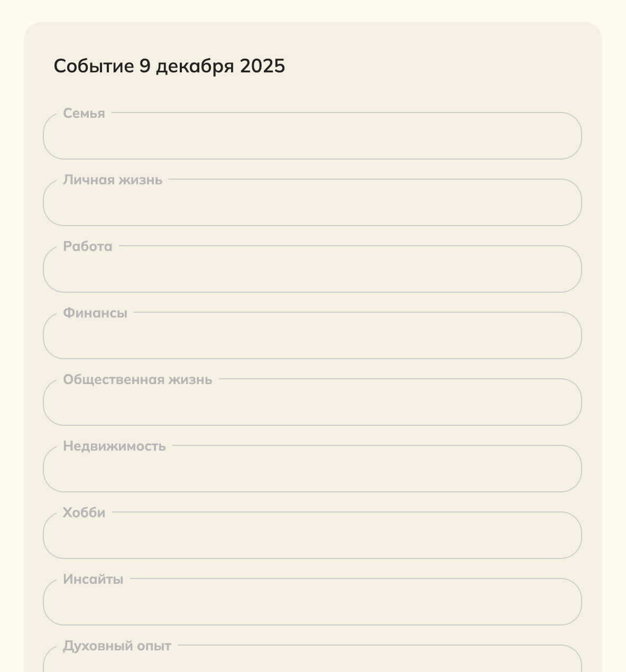Click the Недвижимость label text

[x=114, y=446]
